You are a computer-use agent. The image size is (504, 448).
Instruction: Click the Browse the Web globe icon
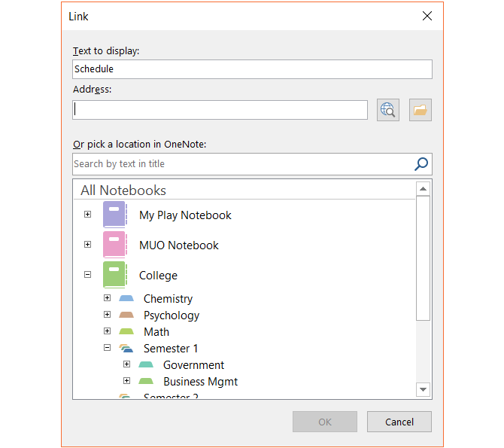[388, 110]
